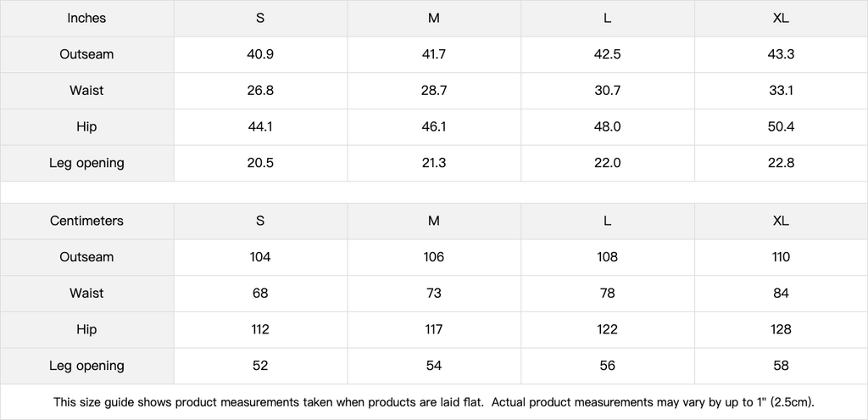Click the Centimeters table header cell
Screen dimensions: 868x420
[86, 221]
